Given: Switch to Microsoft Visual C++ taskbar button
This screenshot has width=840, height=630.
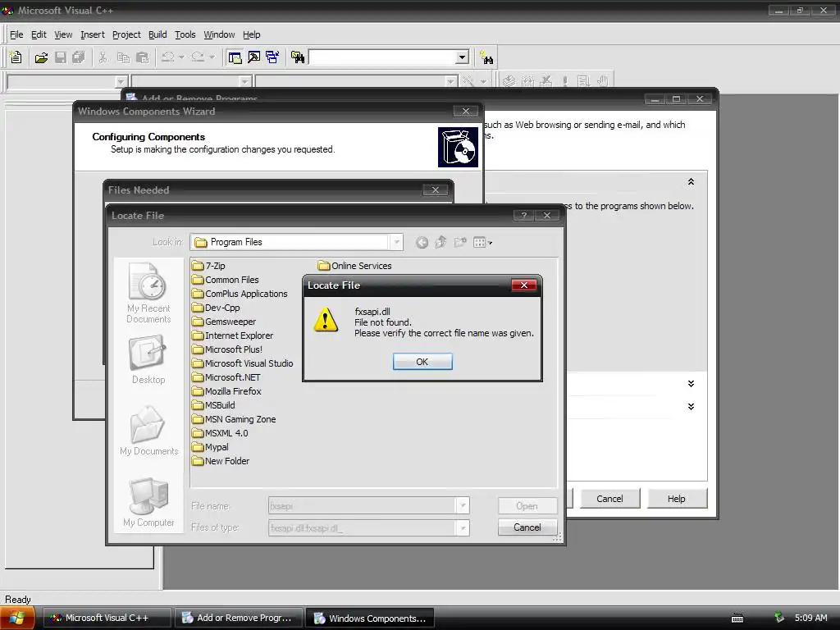Looking at the screenshot, I should click(107, 619).
